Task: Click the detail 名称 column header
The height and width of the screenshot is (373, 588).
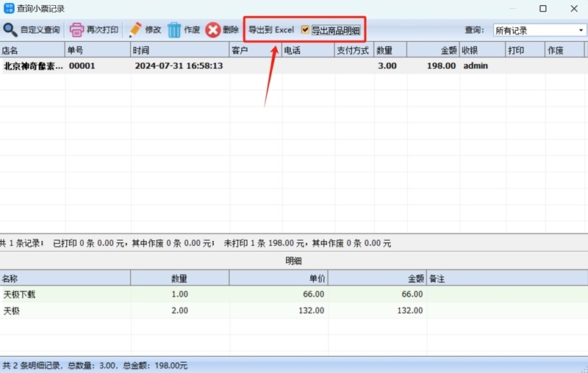Action: coord(65,278)
